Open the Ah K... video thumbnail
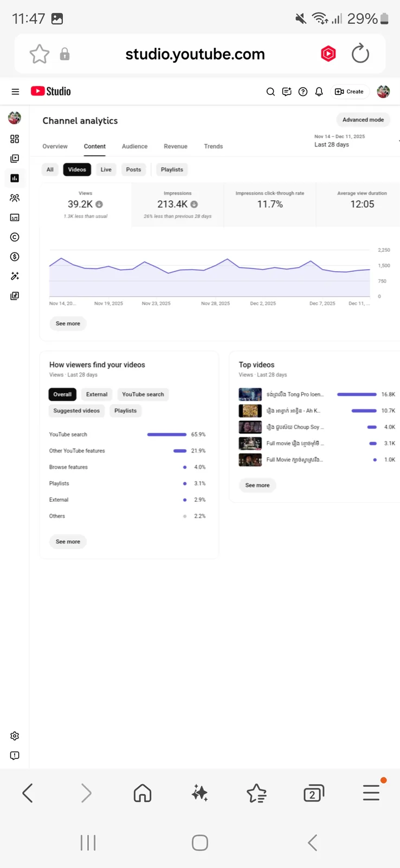This screenshot has height=868, width=400. (x=250, y=411)
